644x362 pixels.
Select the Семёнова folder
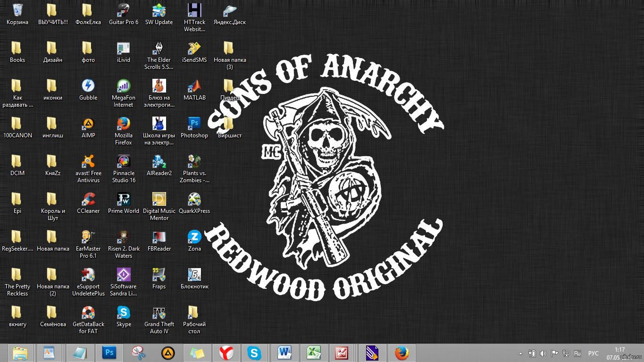[x=53, y=316]
